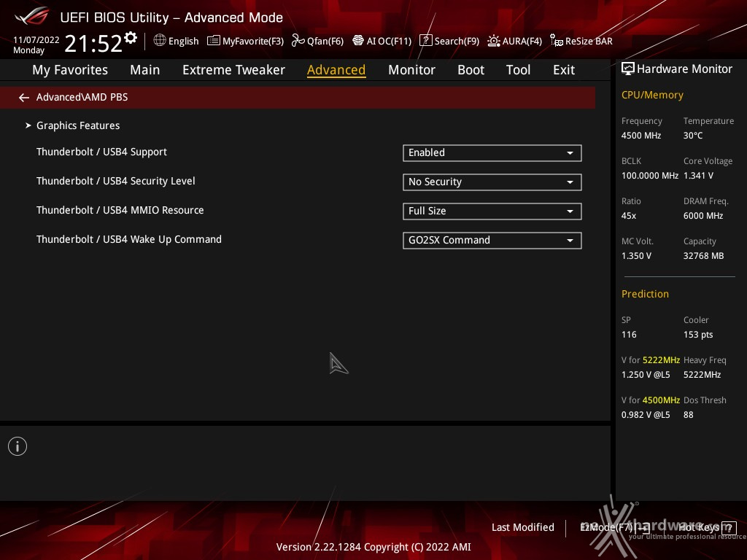The width and height of the screenshot is (747, 560).
Task: Open the Boot tab
Action: 471,70
